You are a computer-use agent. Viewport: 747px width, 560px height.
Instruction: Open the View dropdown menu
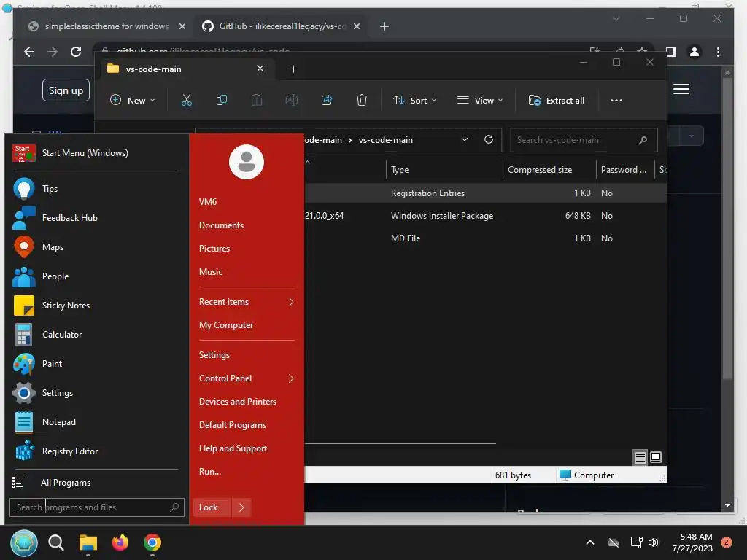pos(480,101)
